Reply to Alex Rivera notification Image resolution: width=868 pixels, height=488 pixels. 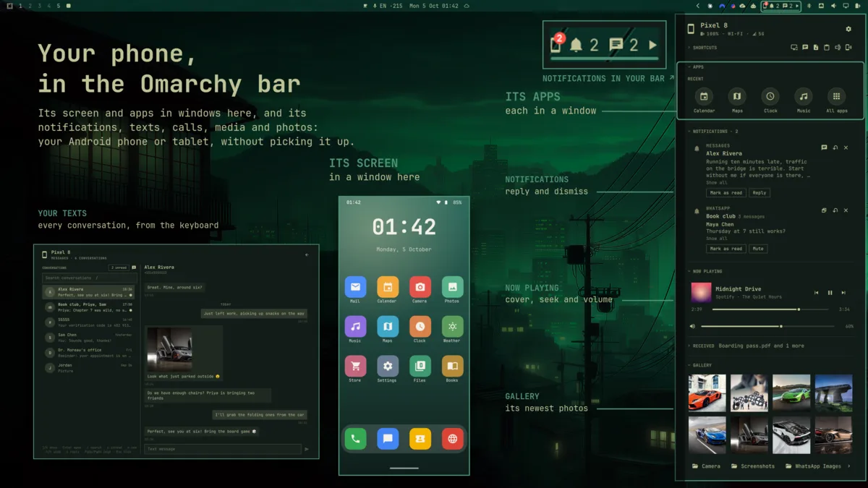(759, 193)
